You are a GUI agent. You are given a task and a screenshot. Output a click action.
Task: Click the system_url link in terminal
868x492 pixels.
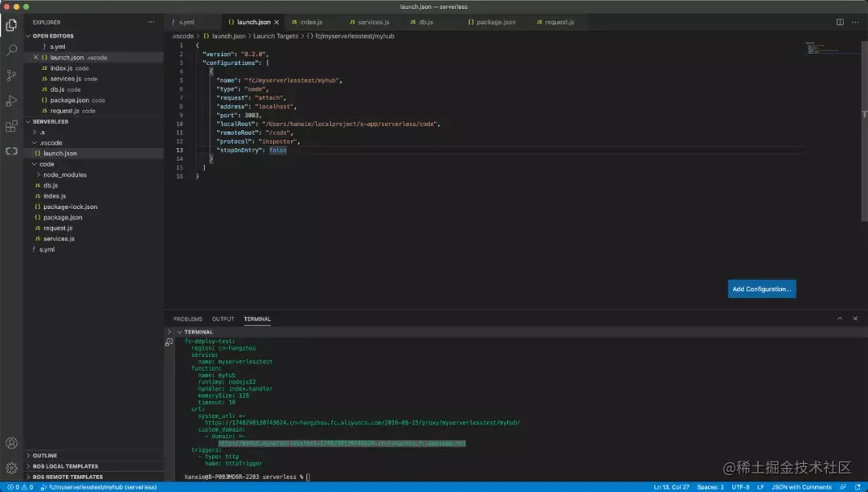(362, 423)
